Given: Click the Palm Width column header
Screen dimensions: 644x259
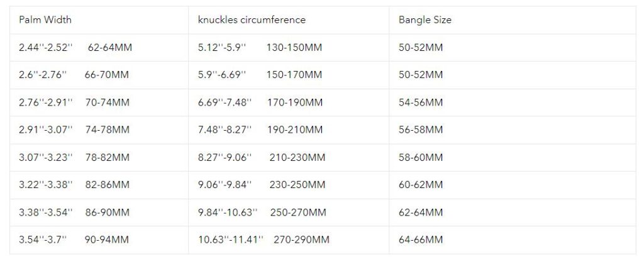Looking at the screenshot, I should point(45,19).
